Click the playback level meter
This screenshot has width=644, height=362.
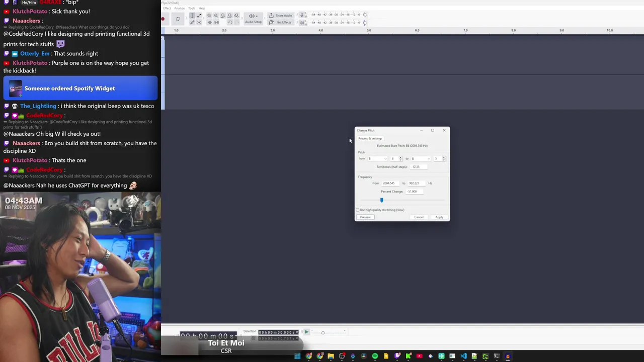336,23
